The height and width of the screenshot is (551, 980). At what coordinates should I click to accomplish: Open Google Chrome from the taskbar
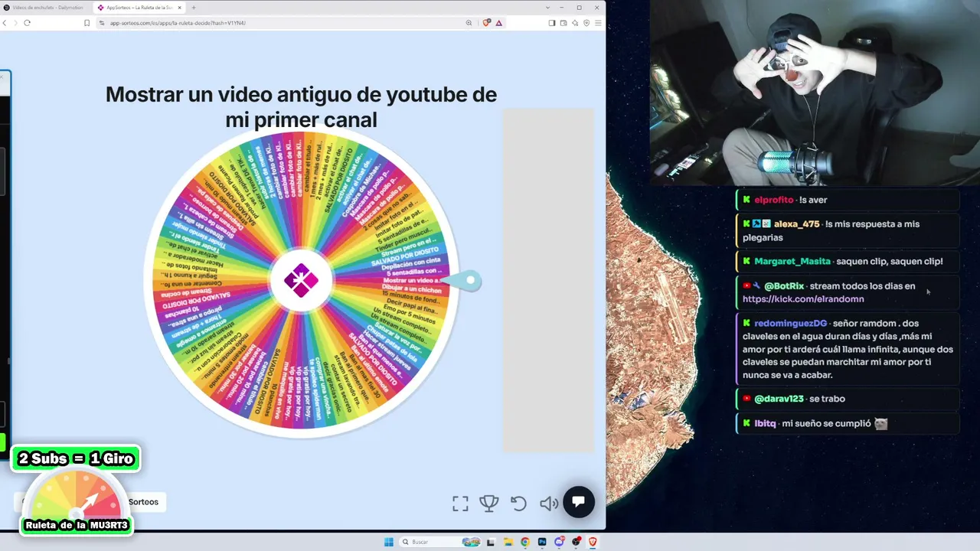click(x=524, y=542)
